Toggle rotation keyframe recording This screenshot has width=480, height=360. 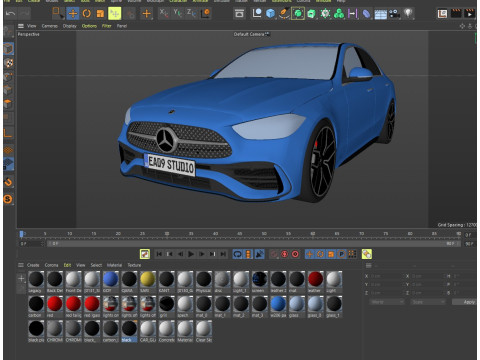tap(320, 254)
